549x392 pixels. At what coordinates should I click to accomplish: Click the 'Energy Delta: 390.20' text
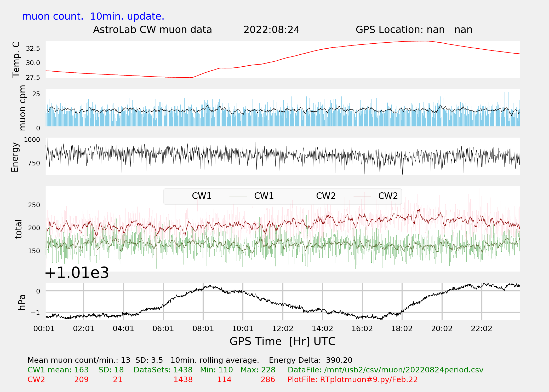pos(311,360)
